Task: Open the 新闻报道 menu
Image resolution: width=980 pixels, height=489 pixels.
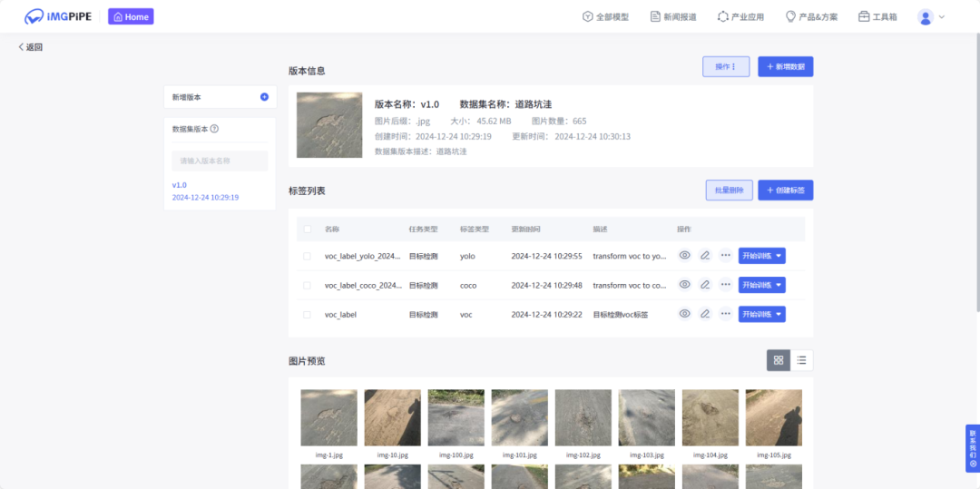Action: tap(673, 17)
